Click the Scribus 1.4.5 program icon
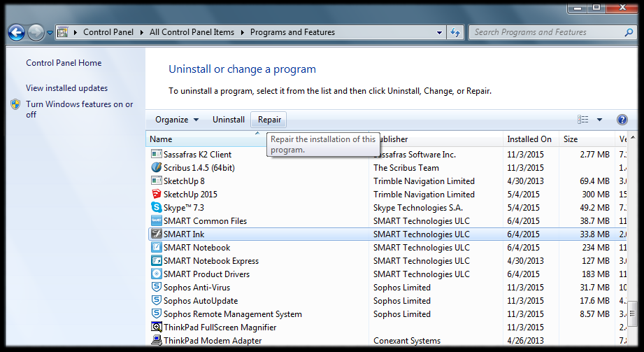The image size is (644, 352). [x=157, y=168]
